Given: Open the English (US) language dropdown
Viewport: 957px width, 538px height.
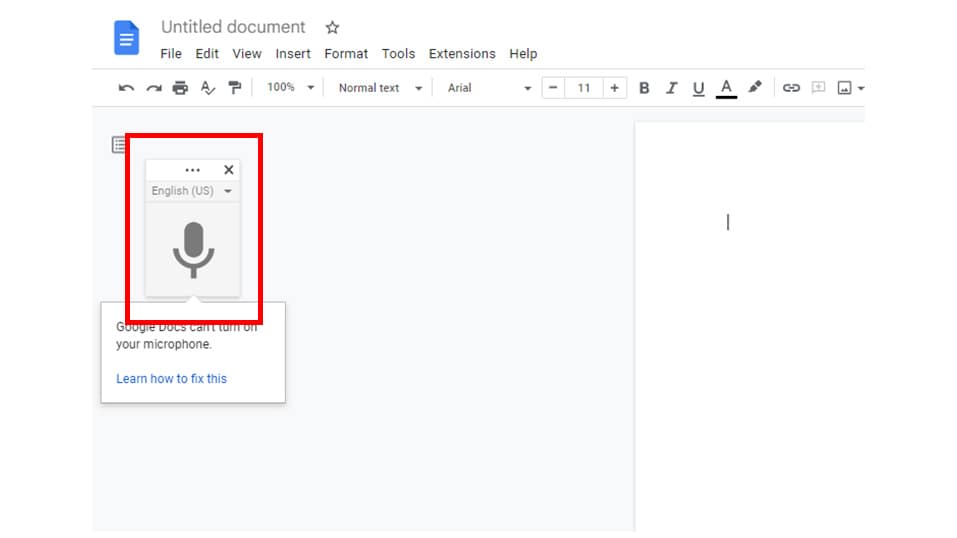Looking at the screenshot, I should tap(192, 191).
